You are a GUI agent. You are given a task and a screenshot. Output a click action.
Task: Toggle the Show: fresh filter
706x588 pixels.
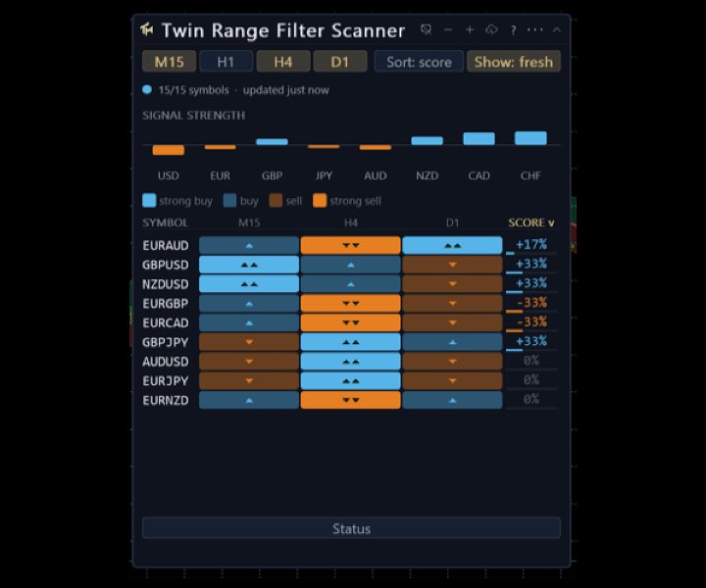[514, 61]
